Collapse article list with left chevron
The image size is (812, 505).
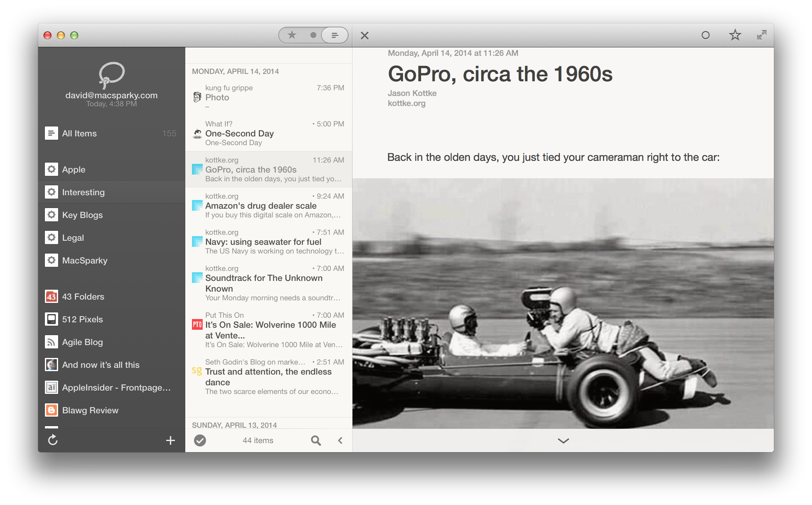(x=340, y=440)
